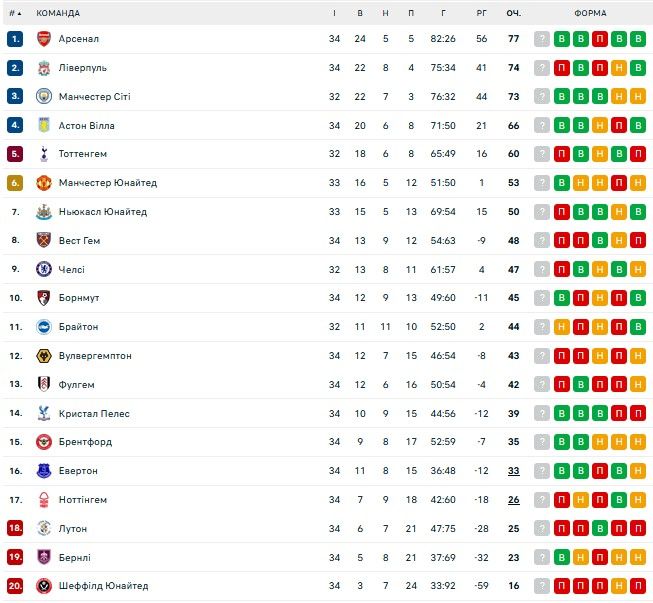Sort standings by ОЧ. points column
Viewport: 653px width, 603px height.
coord(513,13)
